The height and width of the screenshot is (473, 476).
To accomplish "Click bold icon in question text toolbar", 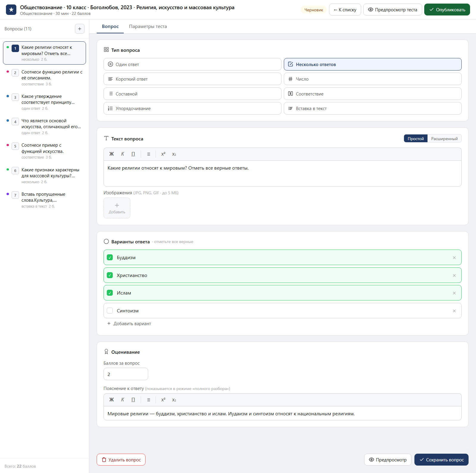I will click(x=112, y=154).
